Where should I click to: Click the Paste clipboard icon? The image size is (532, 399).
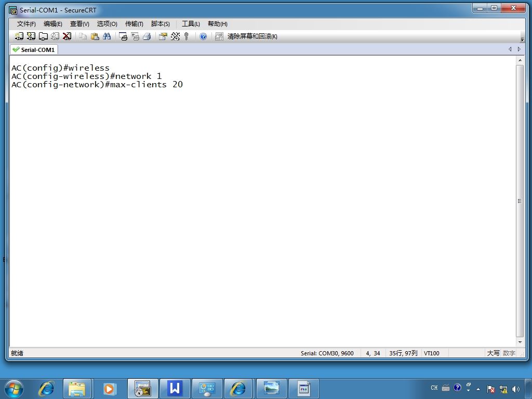click(95, 36)
